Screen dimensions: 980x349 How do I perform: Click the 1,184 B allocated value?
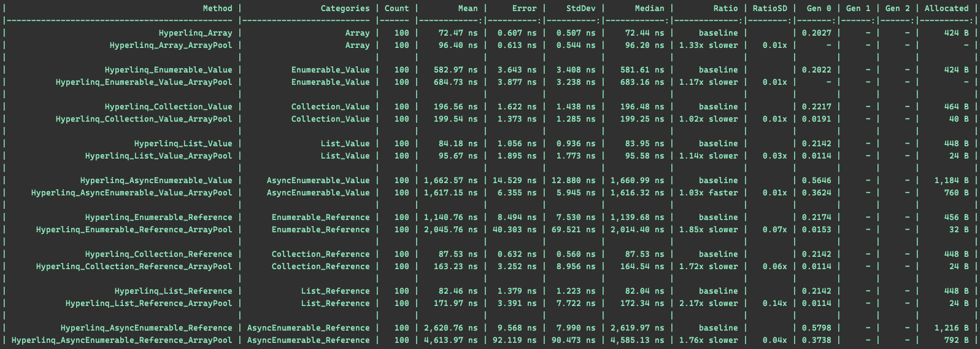952,181
